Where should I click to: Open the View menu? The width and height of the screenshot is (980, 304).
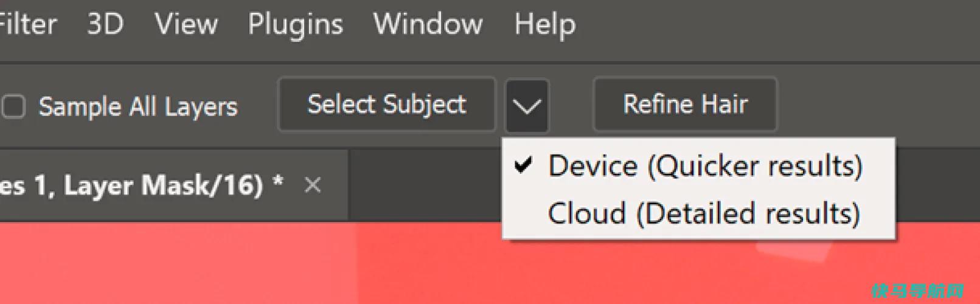186,25
